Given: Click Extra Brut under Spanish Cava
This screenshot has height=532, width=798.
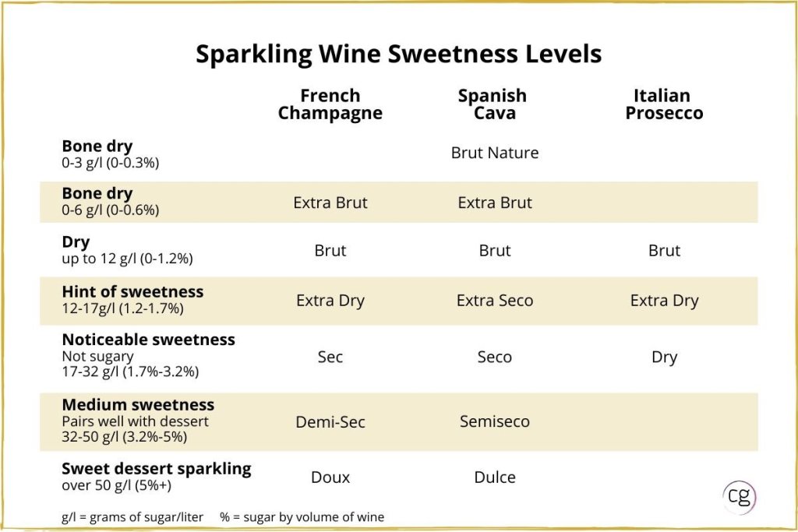Looking at the screenshot, I should pyautogui.click(x=495, y=203).
